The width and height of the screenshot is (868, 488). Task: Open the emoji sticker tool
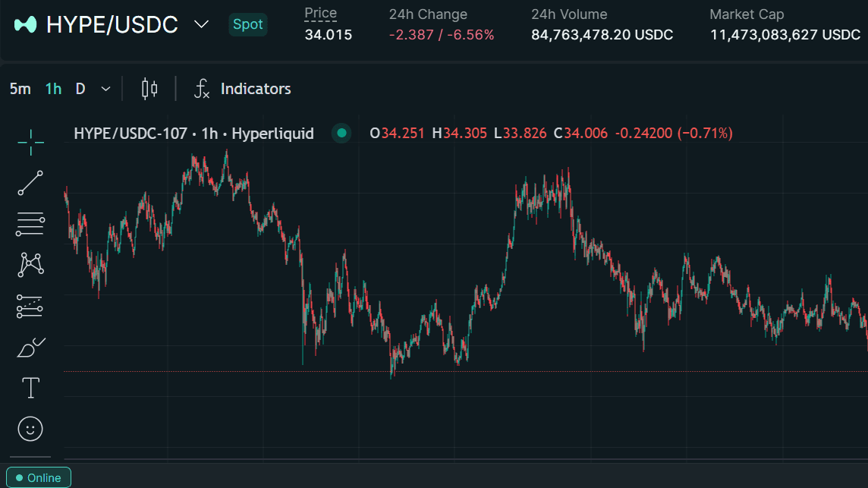30,429
